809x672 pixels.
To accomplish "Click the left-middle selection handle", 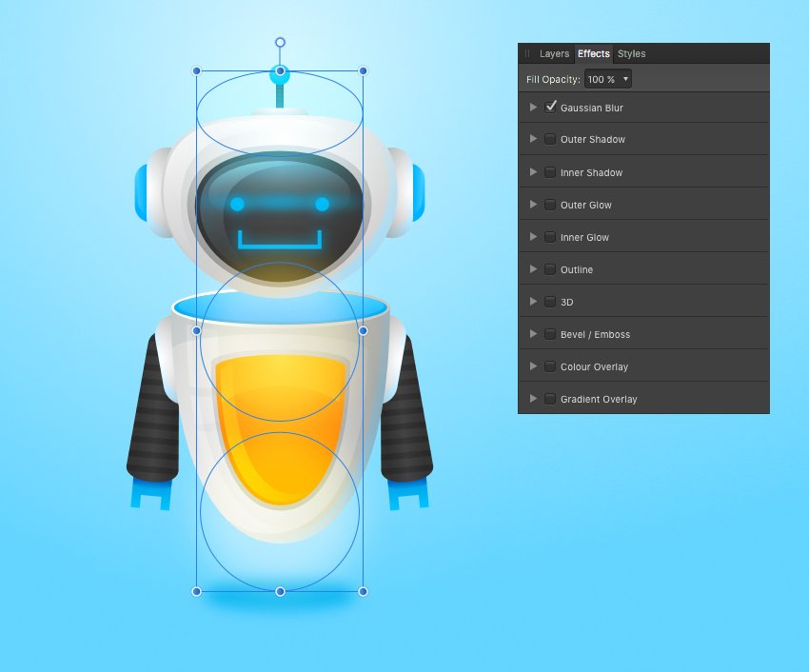I will 196,330.
